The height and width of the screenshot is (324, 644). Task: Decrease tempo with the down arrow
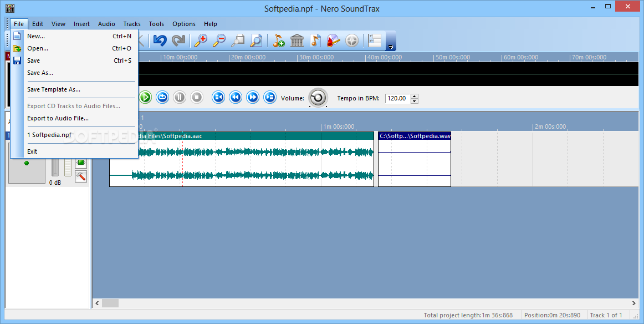(x=415, y=101)
